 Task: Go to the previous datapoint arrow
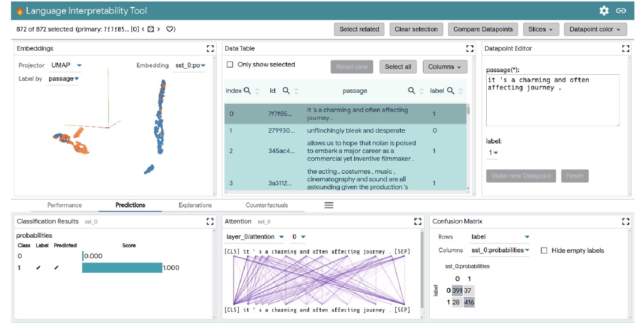coord(143,29)
